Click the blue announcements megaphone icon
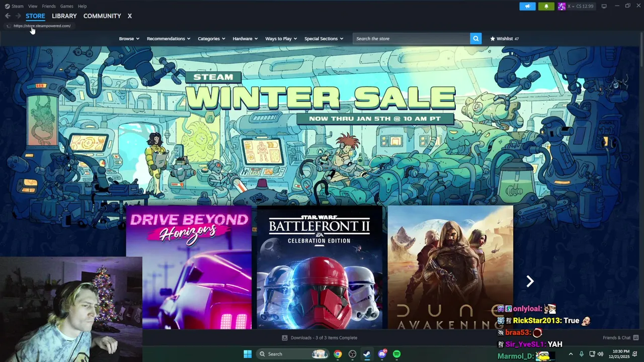The width and height of the screenshot is (644, 362). click(x=527, y=6)
